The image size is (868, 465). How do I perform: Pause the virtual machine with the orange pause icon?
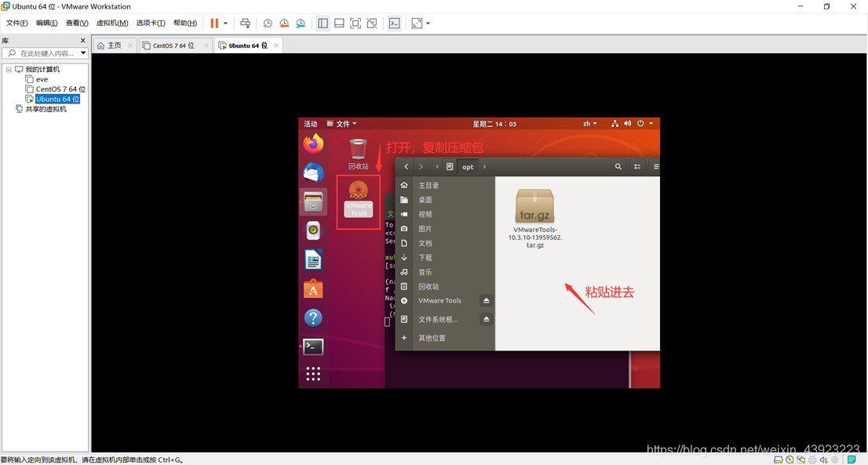214,24
